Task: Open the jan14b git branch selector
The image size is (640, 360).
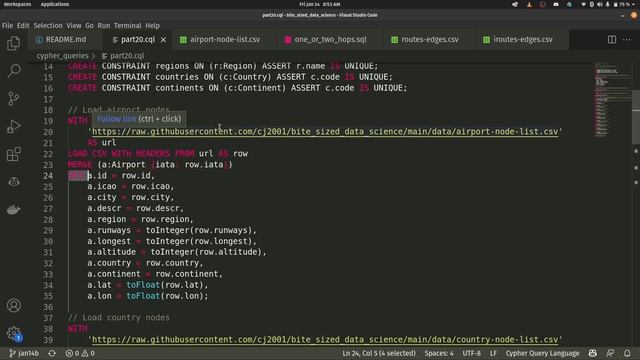Action: pos(24,353)
